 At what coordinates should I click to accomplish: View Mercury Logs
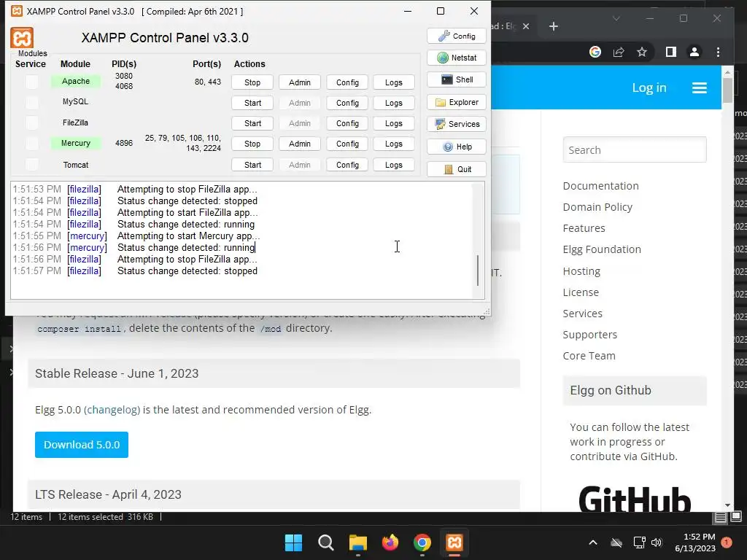(x=394, y=144)
